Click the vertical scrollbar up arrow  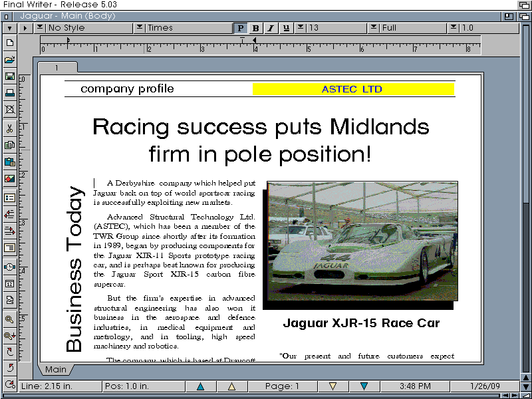526,378
